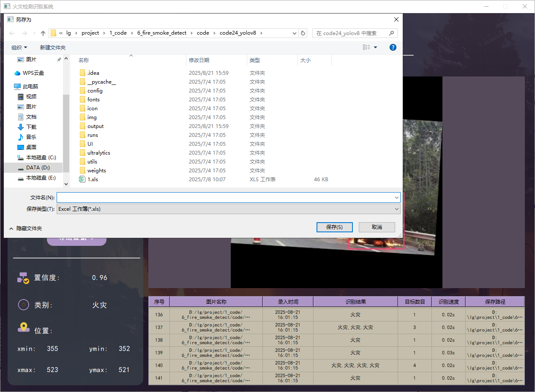Search in code24_yolov8 box
The height and width of the screenshot is (392, 535).
(x=355, y=33)
